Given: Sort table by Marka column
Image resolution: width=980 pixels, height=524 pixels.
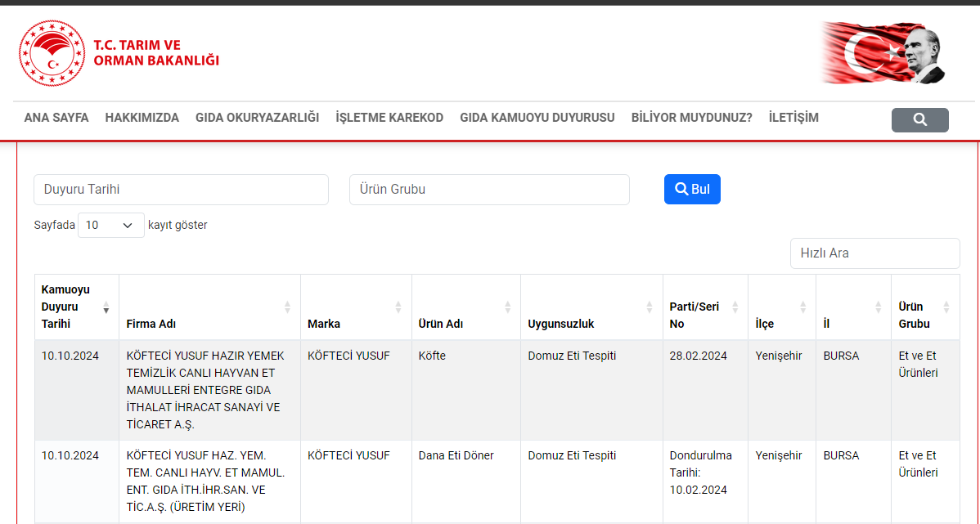Looking at the screenshot, I should coord(356,307).
